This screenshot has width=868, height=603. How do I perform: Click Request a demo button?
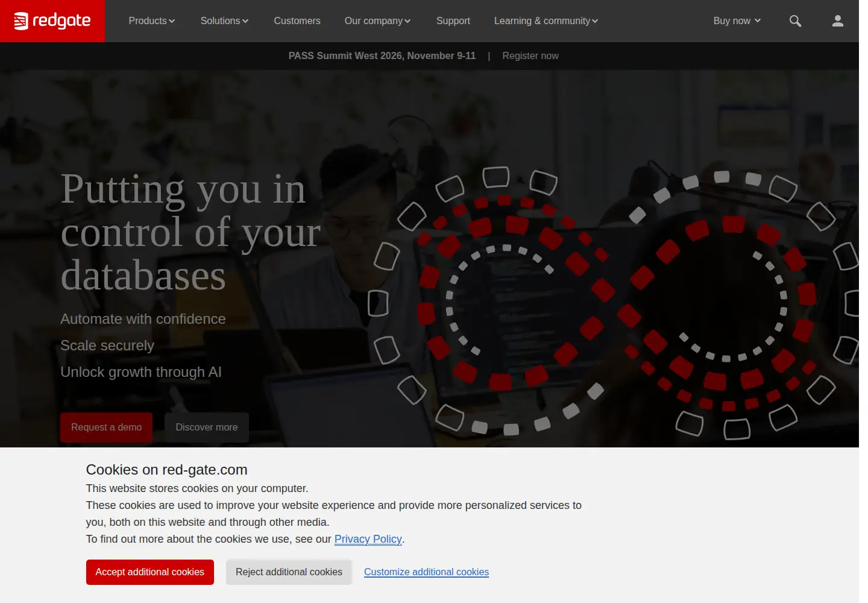pos(107,428)
